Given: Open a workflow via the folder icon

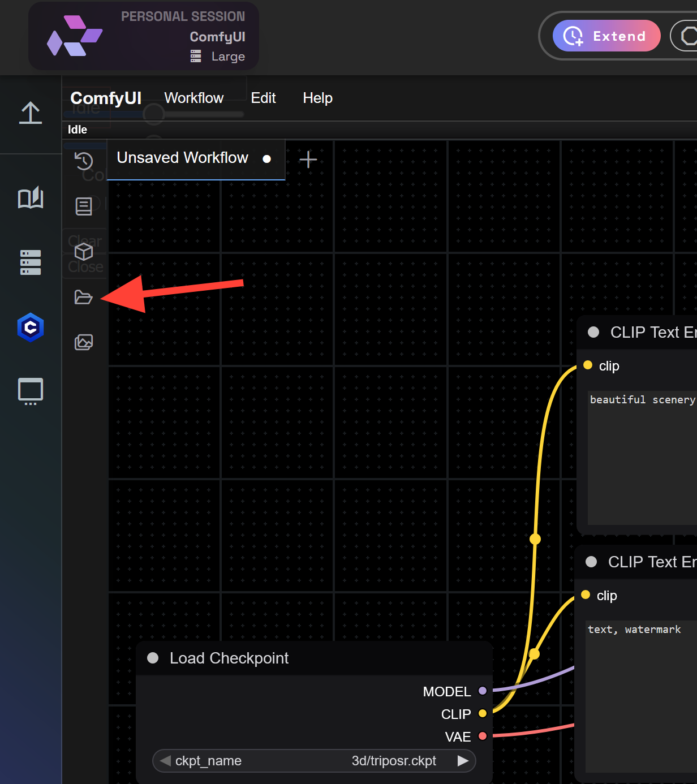Looking at the screenshot, I should [x=84, y=296].
